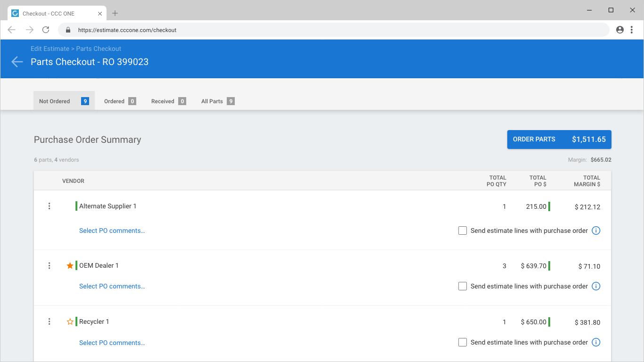644x362 pixels.
Task: Show info for Alternate Supplier 1 estimate lines
Action: [x=596, y=230]
